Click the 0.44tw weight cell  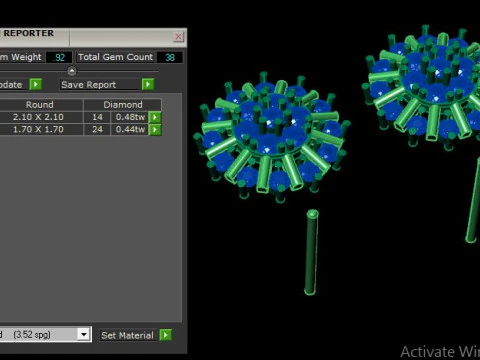pos(130,129)
